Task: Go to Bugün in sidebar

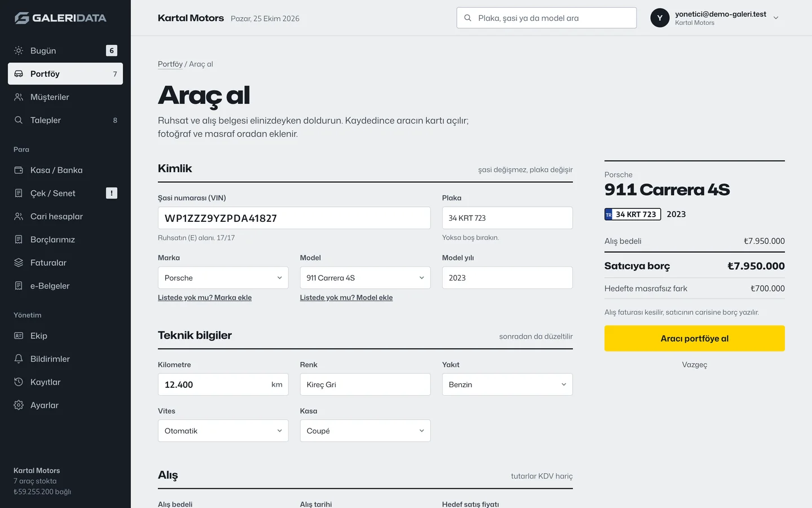Action: (65, 51)
